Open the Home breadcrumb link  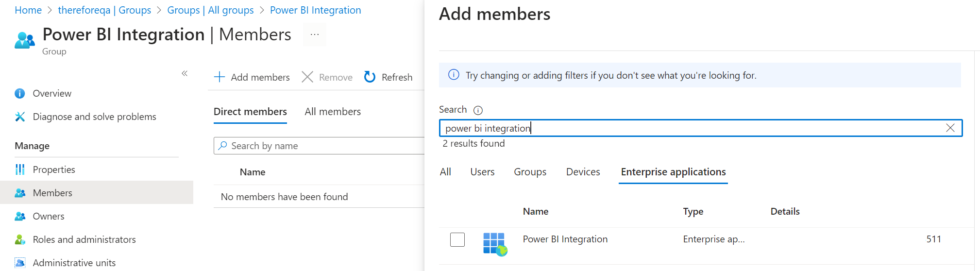28,10
